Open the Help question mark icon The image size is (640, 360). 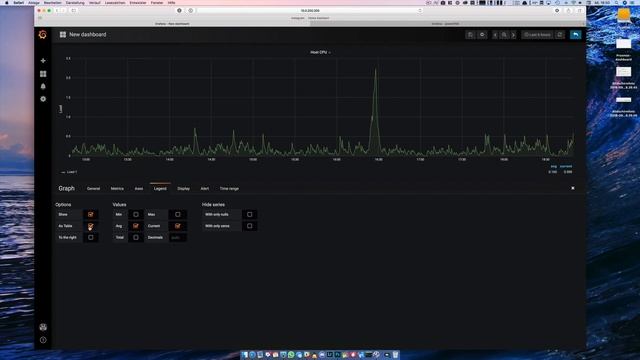43,340
